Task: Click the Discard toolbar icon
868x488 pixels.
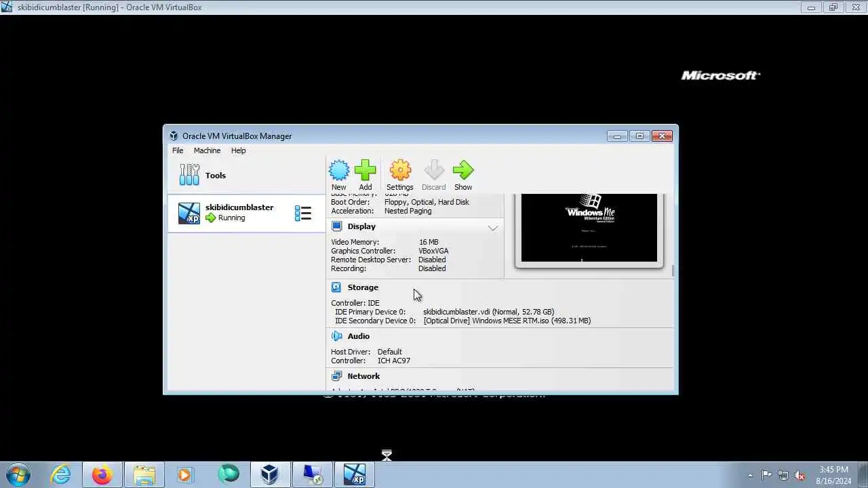Action: [434, 171]
